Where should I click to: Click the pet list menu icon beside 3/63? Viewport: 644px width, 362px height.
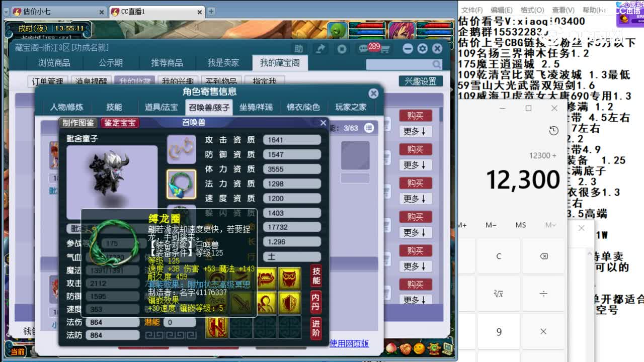pos(369,128)
